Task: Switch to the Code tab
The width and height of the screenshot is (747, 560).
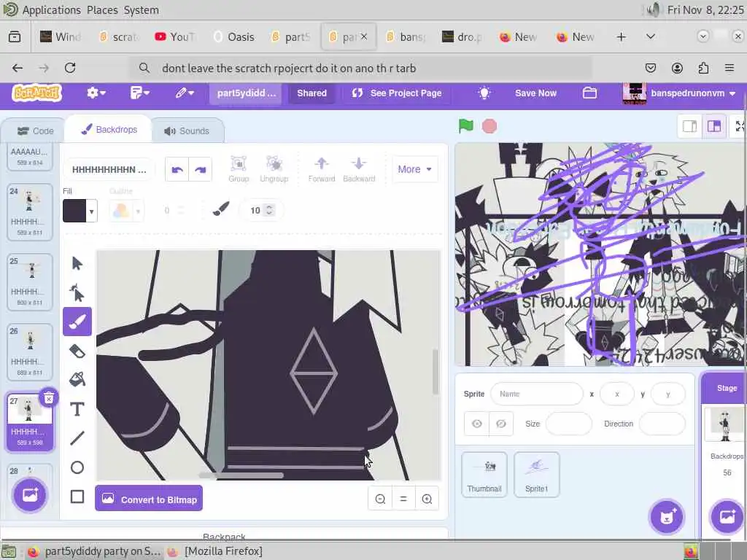Action: [36, 131]
